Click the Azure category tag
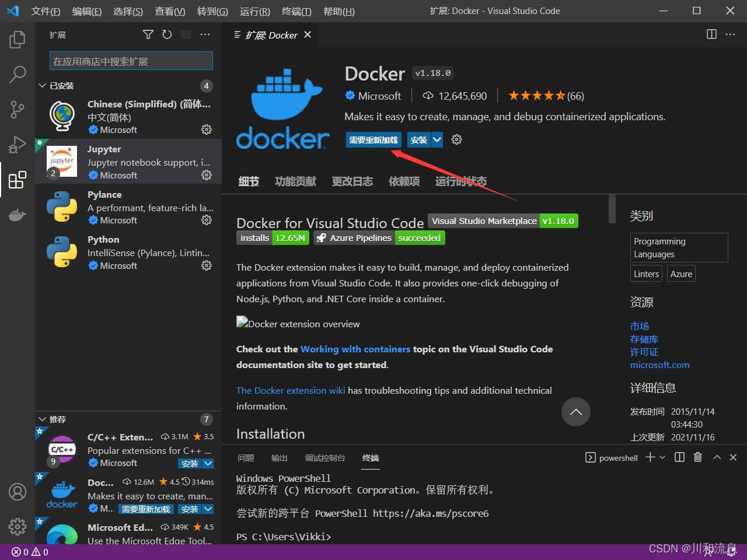The height and width of the screenshot is (560, 747). pos(681,274)
